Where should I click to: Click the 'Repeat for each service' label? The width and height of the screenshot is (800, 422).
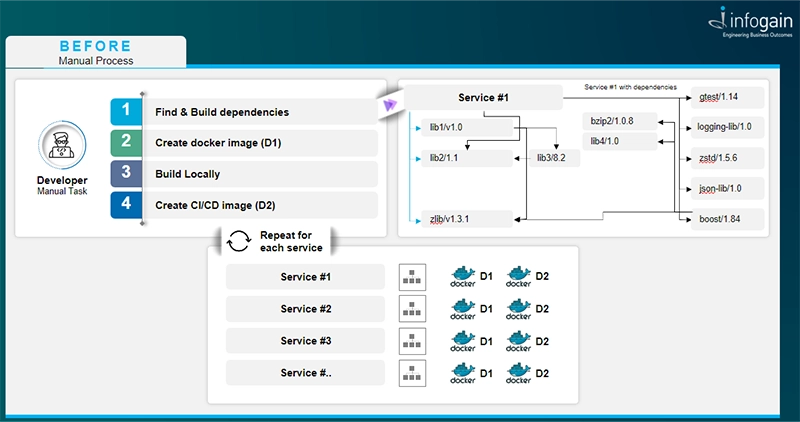click(x=291, y=241)
